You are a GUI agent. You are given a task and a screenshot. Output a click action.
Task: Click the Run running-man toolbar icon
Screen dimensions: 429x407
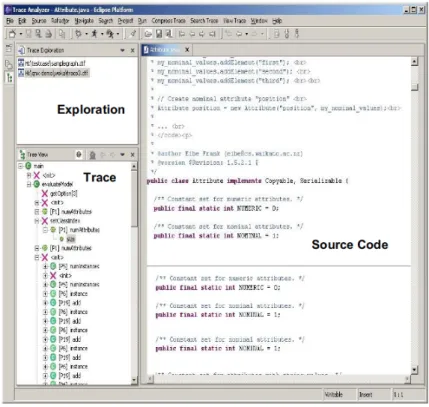point(94,34)
